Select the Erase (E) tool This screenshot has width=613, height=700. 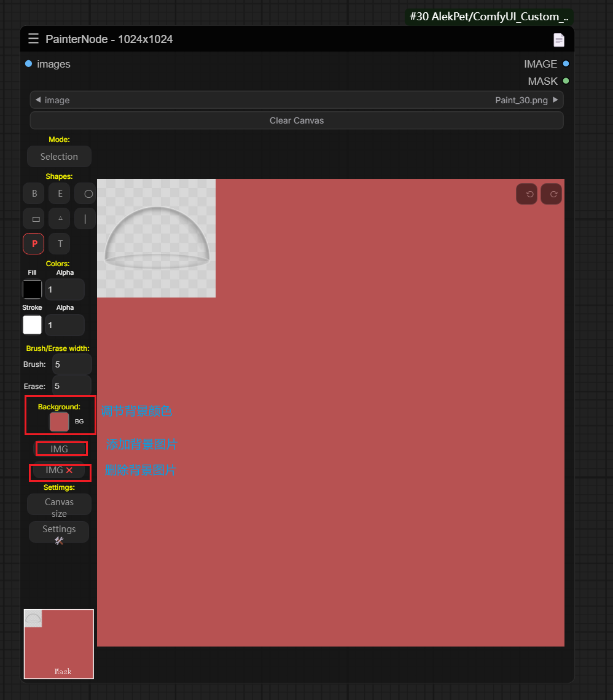tap(60, 194)
